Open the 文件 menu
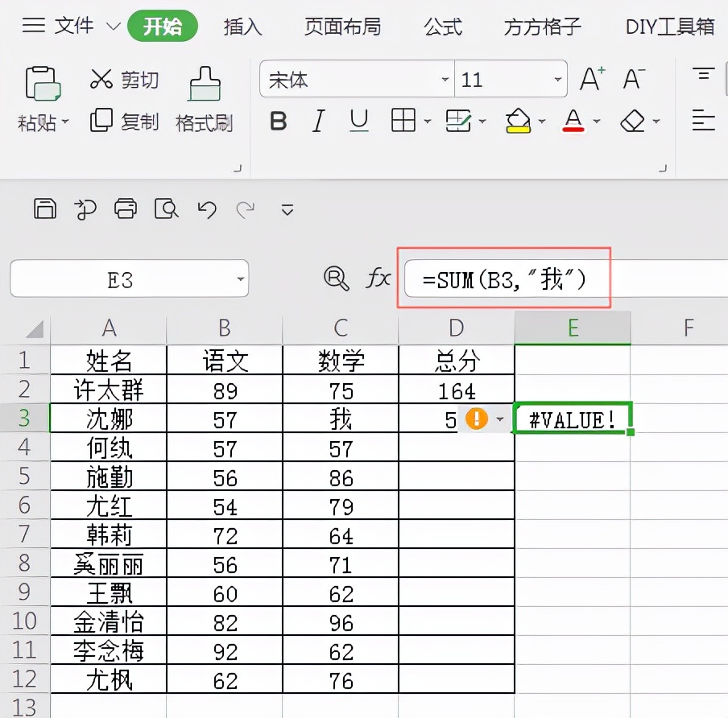728x718 pixels. [x=74, y=25]
